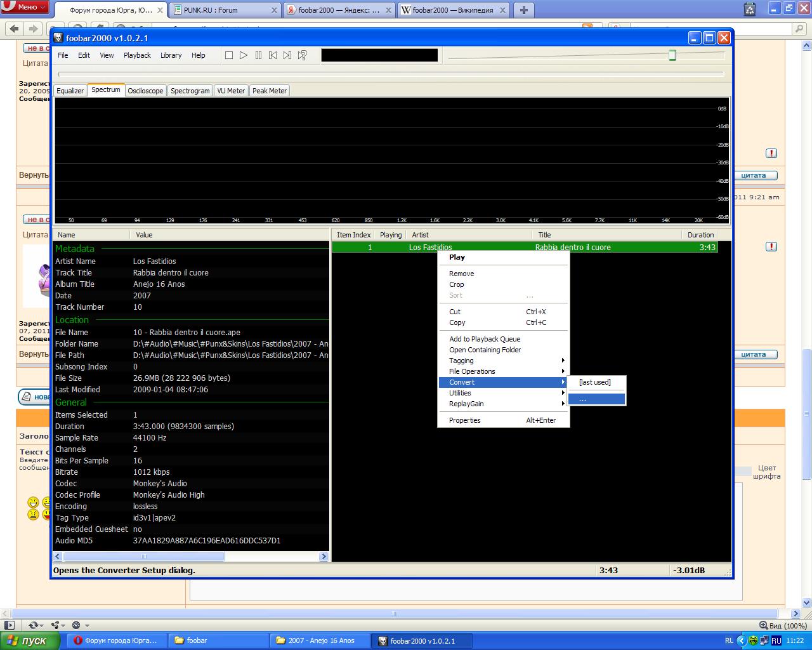Switch to the Equalizer tab
The image size is (812, 650).
tap(70, 91)
